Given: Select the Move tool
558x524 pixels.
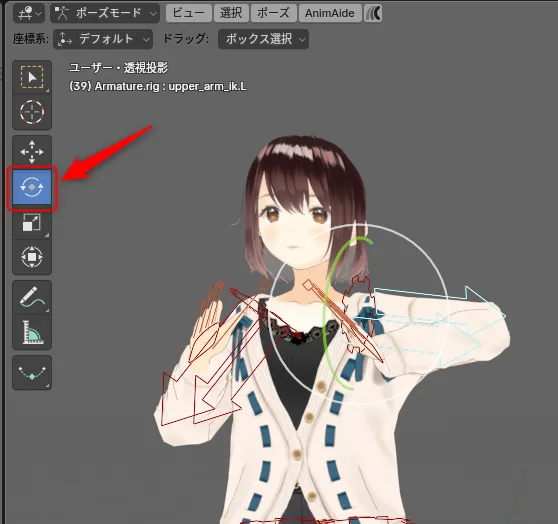Looking at the screenshot, I should [32, 152].
